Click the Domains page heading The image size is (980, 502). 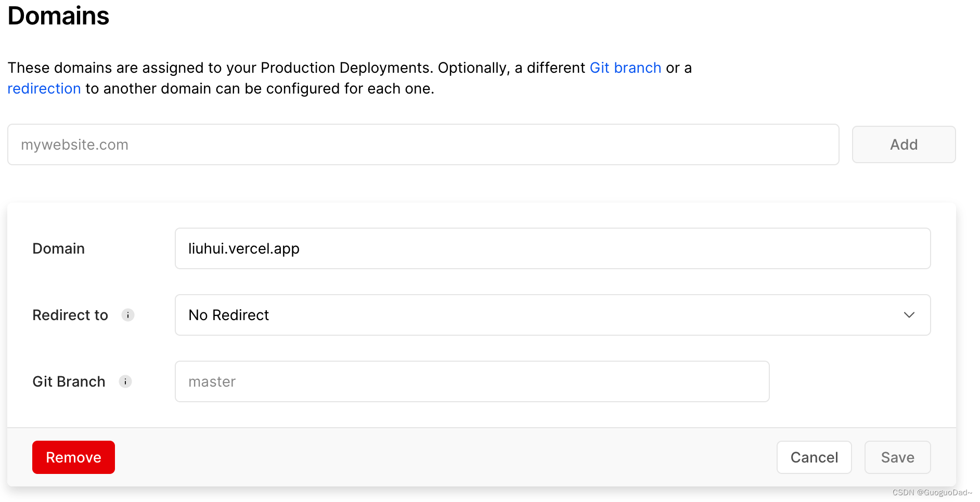[58, 16]
